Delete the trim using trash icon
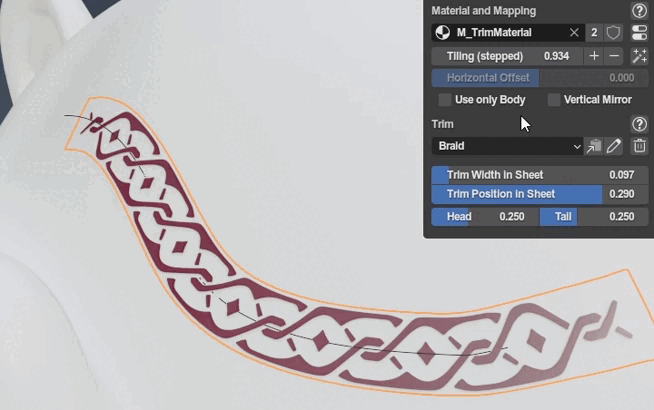654x410 pixels. 640,146
